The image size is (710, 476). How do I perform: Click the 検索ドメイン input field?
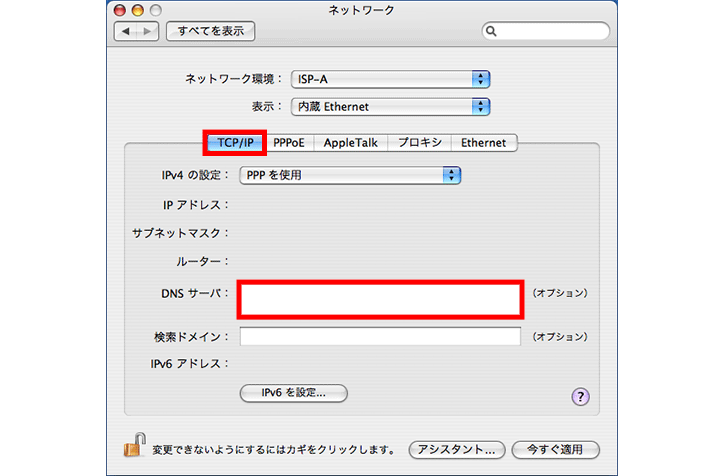pos(379,336)
